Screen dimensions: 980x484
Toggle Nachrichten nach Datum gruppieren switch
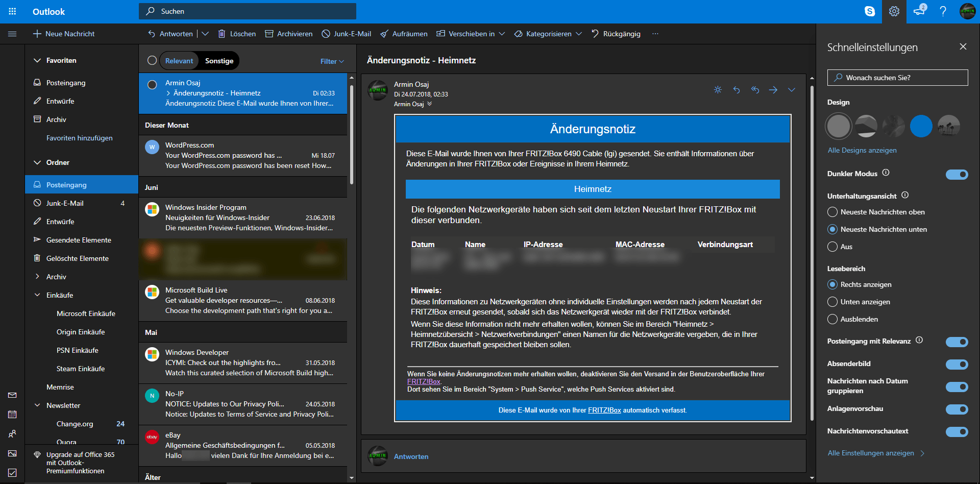point(957,387)
